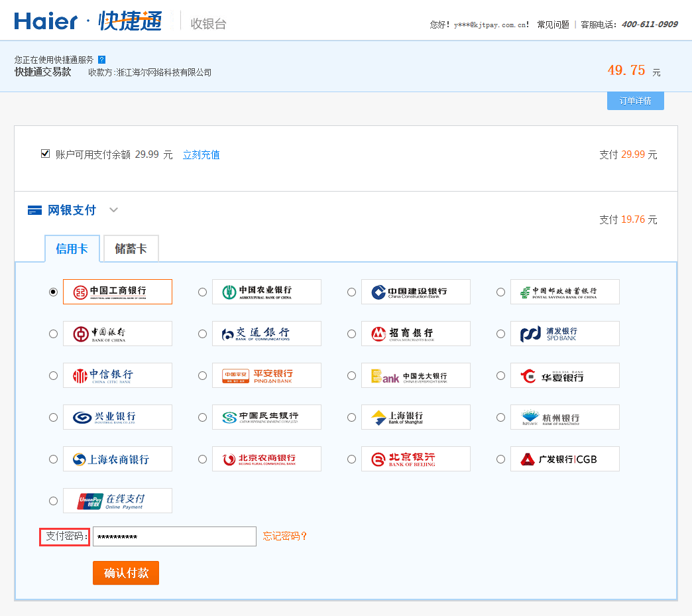The height and width of the screenshot is (616, 692).
Task: Select the 中国银行 radio button
Action: click(54, 334)
